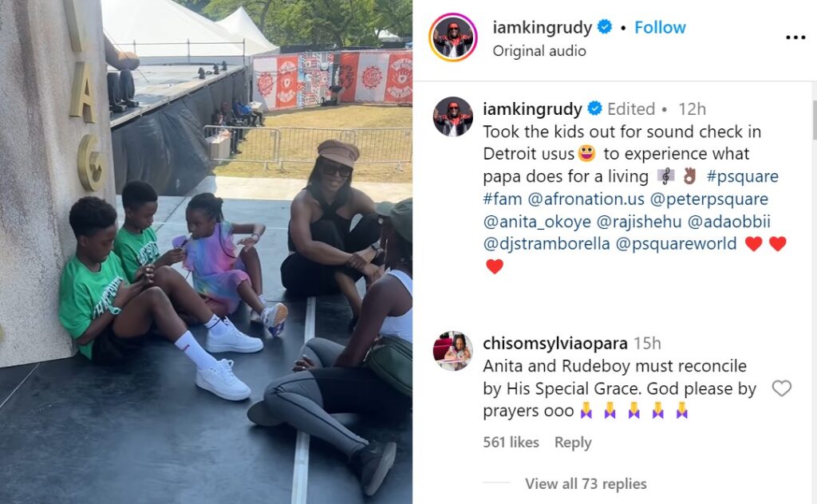The width and height of the screenshot is (817, 504).
Task: Follow the iamkingrudy account
Action: coord(660,27)
